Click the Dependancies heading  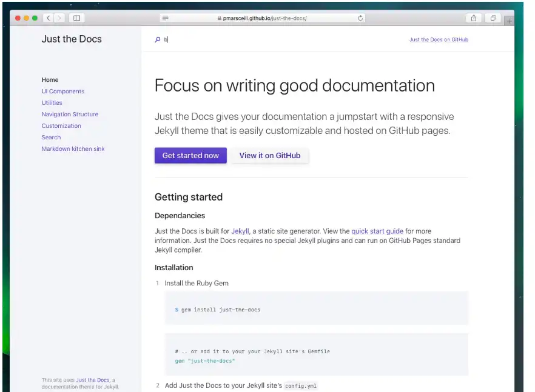[180, 216]
